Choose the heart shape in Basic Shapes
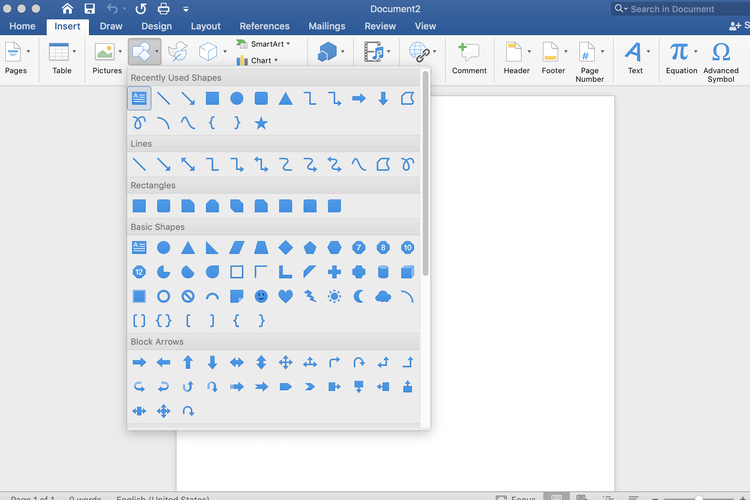The image size is (750, 500). 286,296
